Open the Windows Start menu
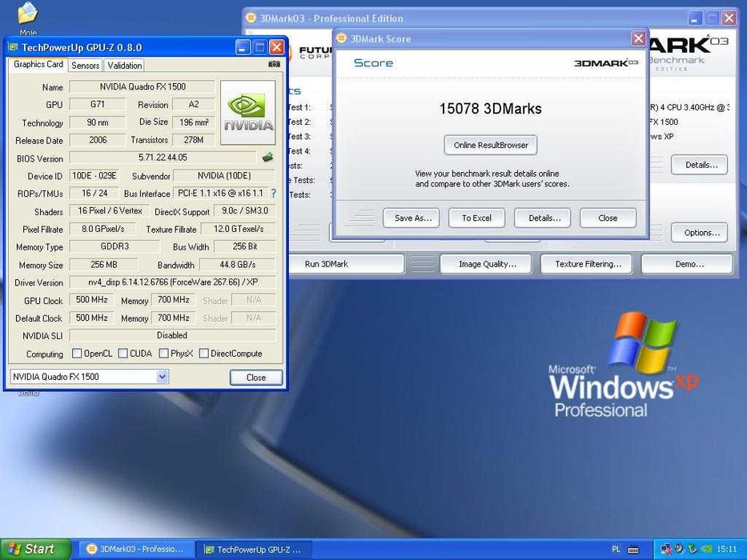This screenshot has width=747, height=560. click(35, 549)
